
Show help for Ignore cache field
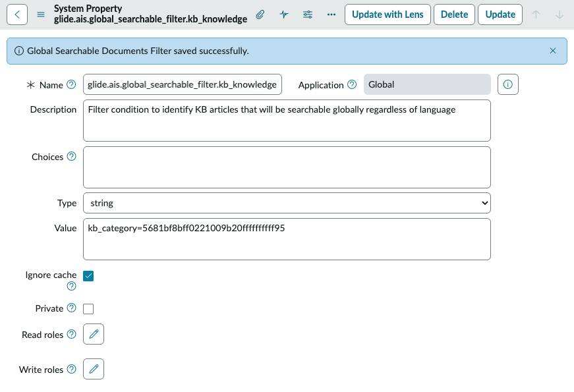71,286
